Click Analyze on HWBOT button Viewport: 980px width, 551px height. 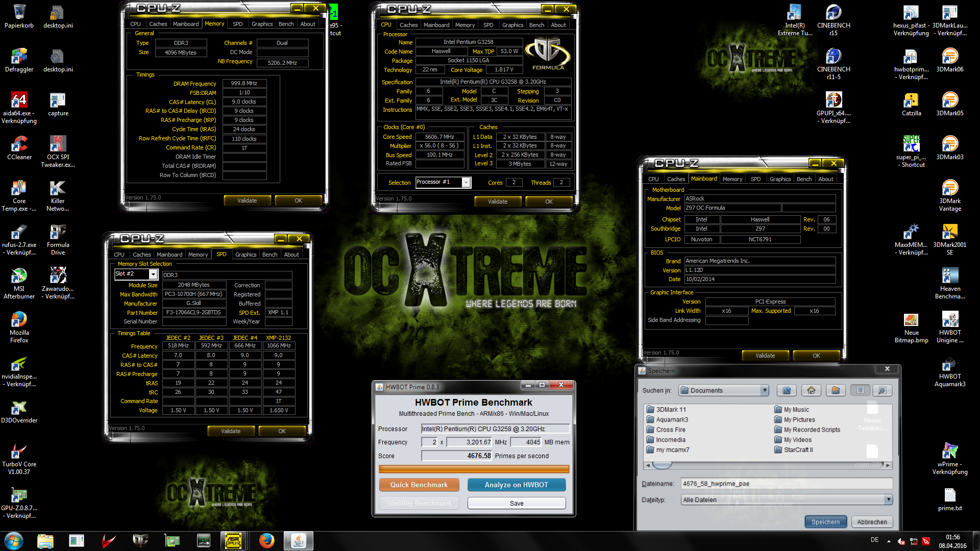[x=516, y=485]
